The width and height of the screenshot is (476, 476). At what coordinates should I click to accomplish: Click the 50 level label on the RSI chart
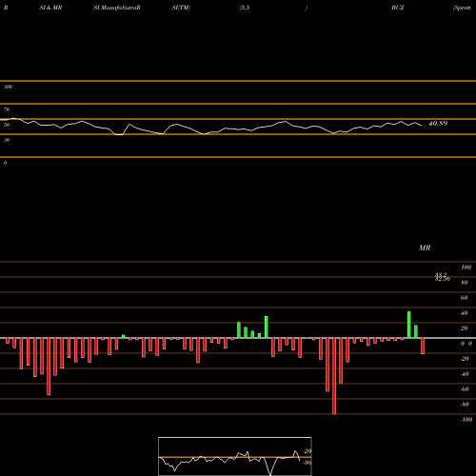[x=7, y=125]
